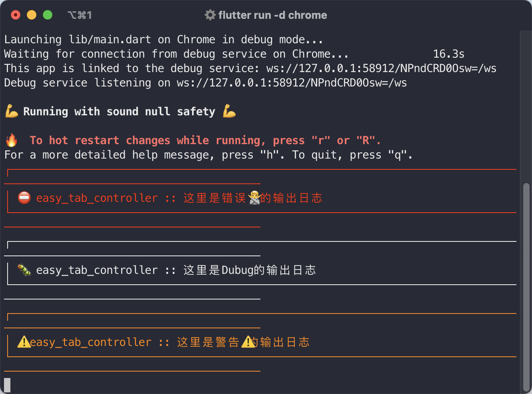Viewport: 532px width, 394px height.
Task: Click the gear icon in the terminal title bar
Action: click(x=210, y=15)
